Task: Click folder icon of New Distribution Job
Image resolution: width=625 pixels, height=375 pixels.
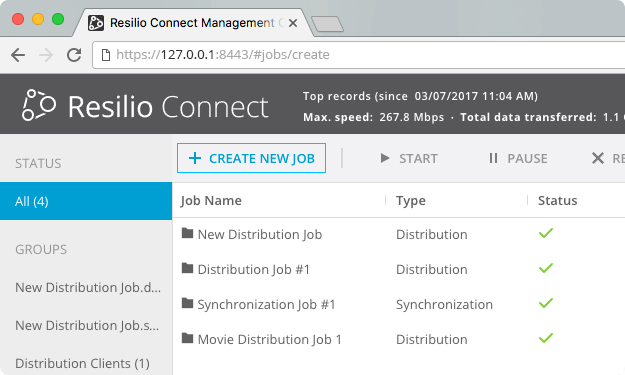Action: pos(187,233)
